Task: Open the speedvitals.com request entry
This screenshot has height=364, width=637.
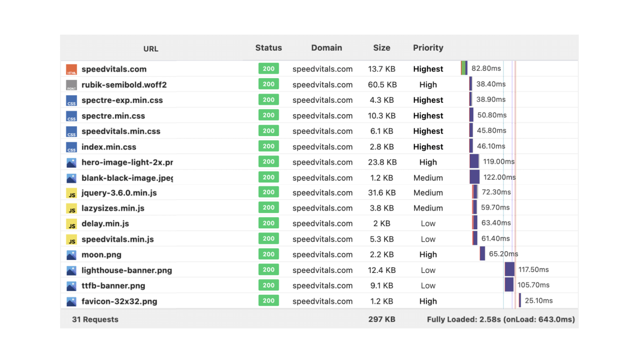Action: point(114,69)
